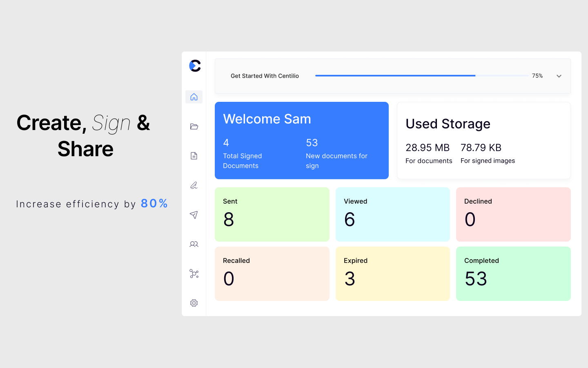Open the settings gear icon
This screenshot has height=368, width=588.
[x=194, y=303]
